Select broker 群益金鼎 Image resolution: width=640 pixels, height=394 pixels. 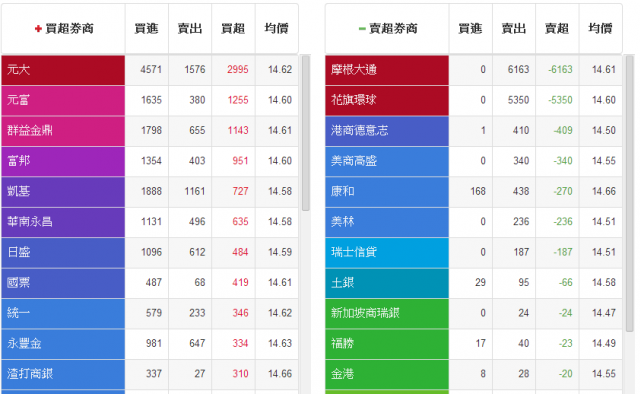point(63,131)
